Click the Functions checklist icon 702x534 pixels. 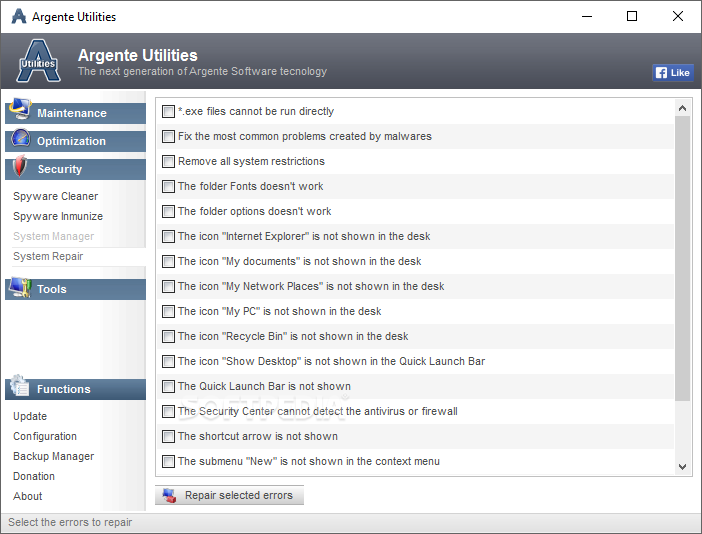[20, 385]
